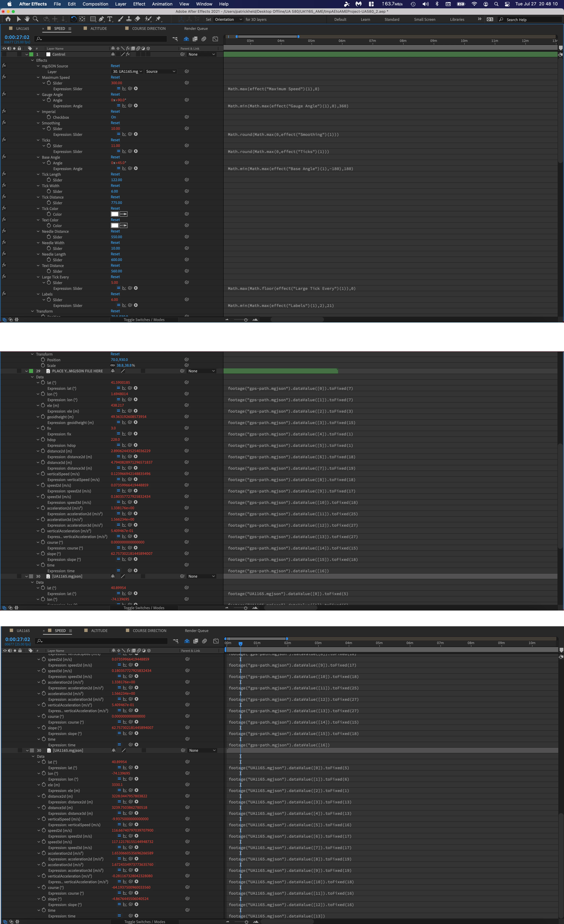Click Composition Mini-Flowchart icon in top timeline
The image size is (564, 924).
coord(175,39)
